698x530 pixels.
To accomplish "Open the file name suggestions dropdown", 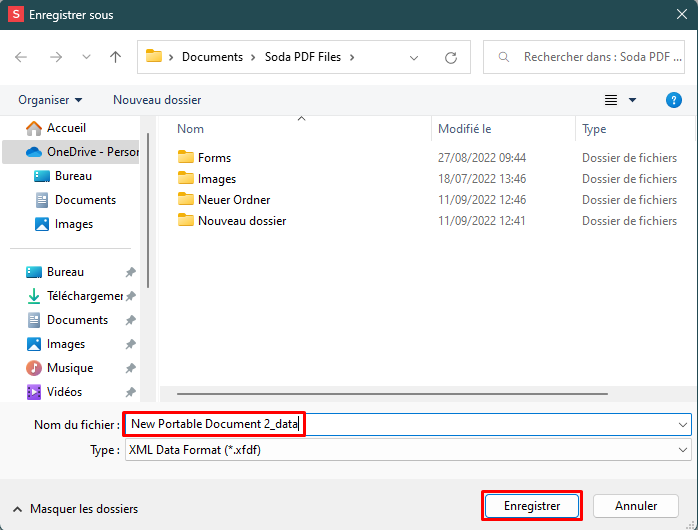I will tap(682, 425).
